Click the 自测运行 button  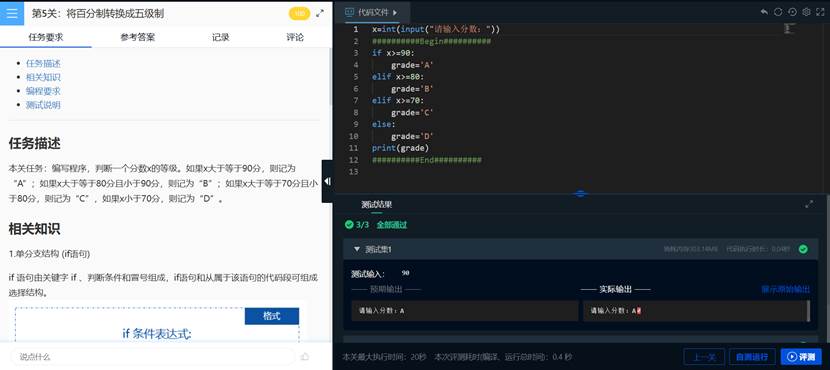tap(752, 357)
